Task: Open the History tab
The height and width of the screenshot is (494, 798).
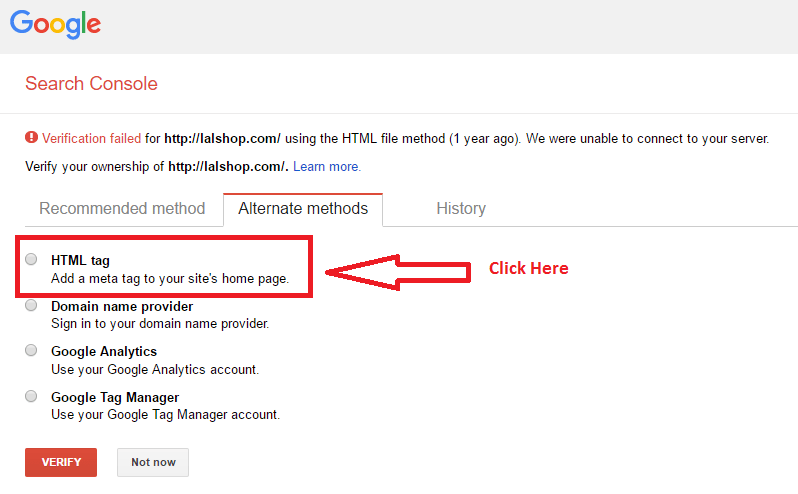Action: pos(461,209)
